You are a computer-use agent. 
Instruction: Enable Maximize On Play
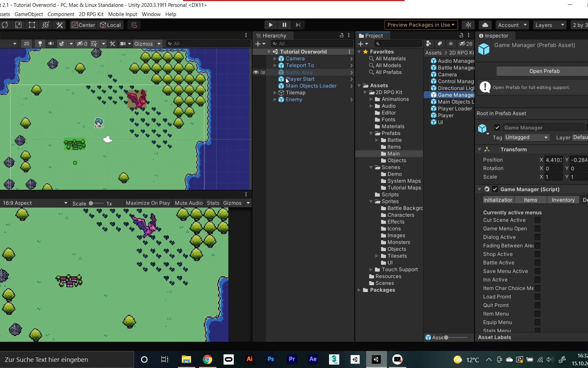[x=147, y=203]
